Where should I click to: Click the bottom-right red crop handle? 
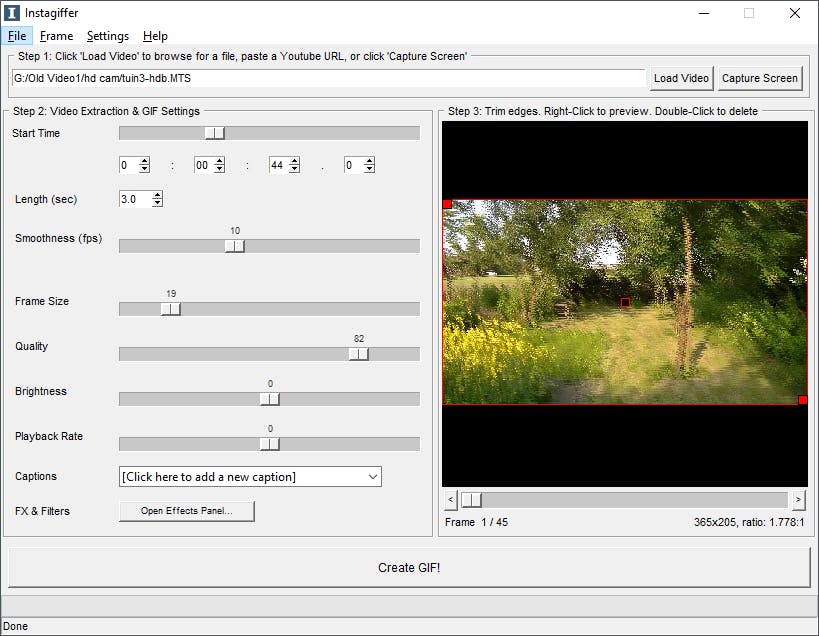click(x=803, y=400)
